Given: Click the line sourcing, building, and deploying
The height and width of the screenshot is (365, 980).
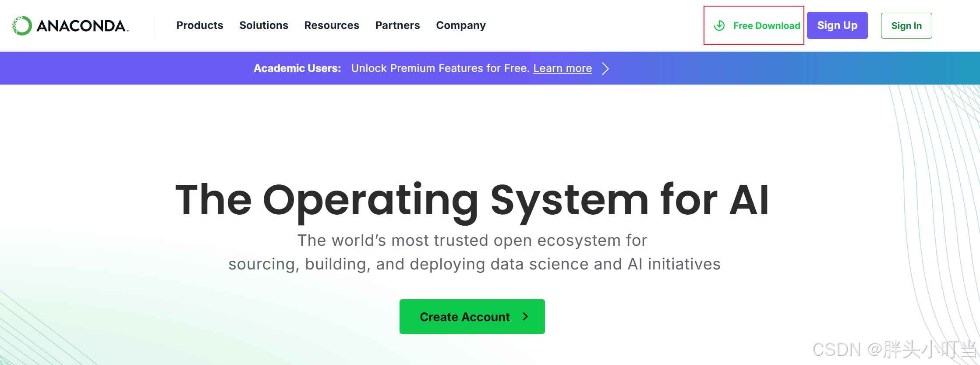Looking at the screenshot, I should click(x=474, y=264).
